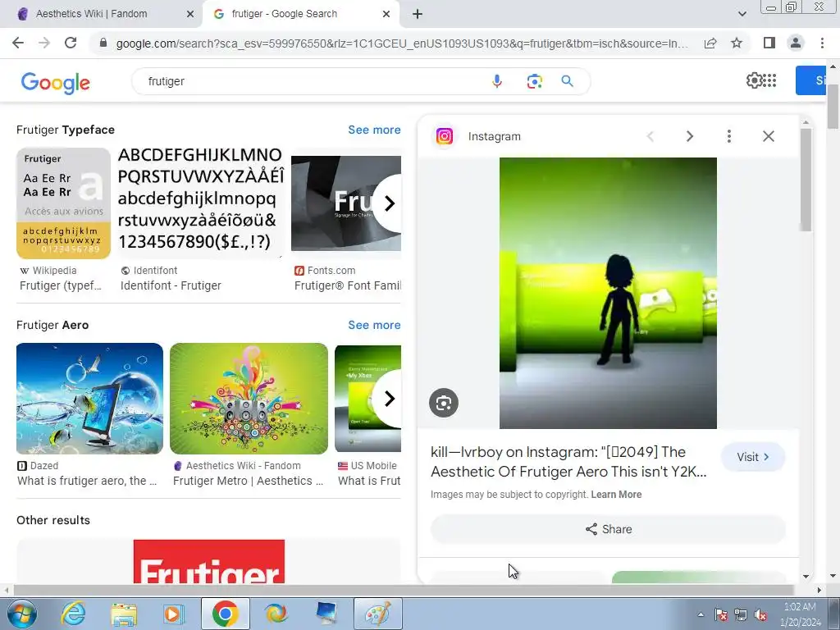Go to next image in preview panel
This screenshot has width=840, height=630.
[x=689, y=136]
